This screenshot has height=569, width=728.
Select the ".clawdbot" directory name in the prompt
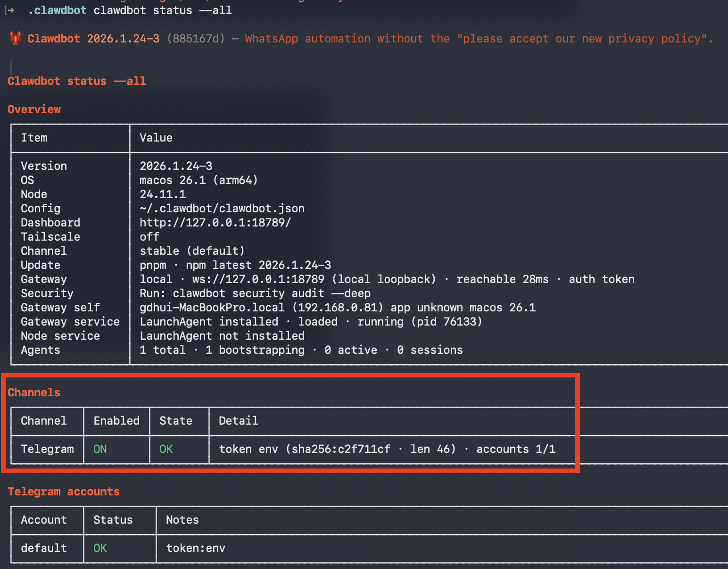coord(57,10)
